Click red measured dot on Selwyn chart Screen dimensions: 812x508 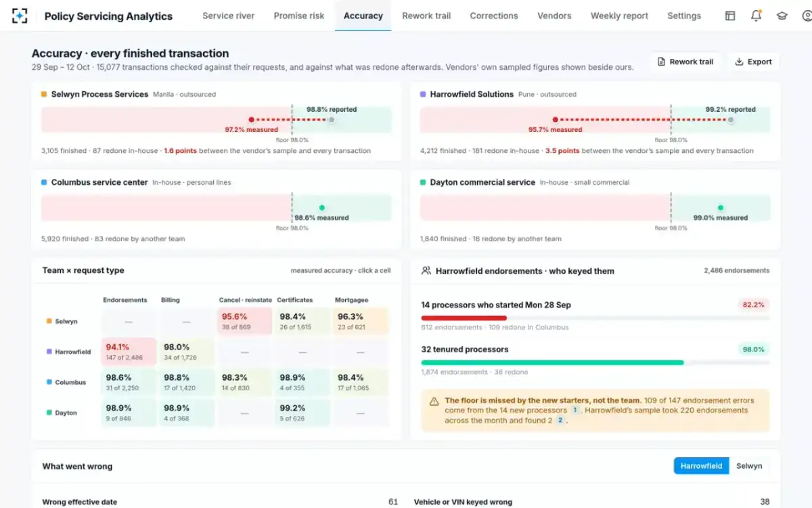[x=251, y=119]
